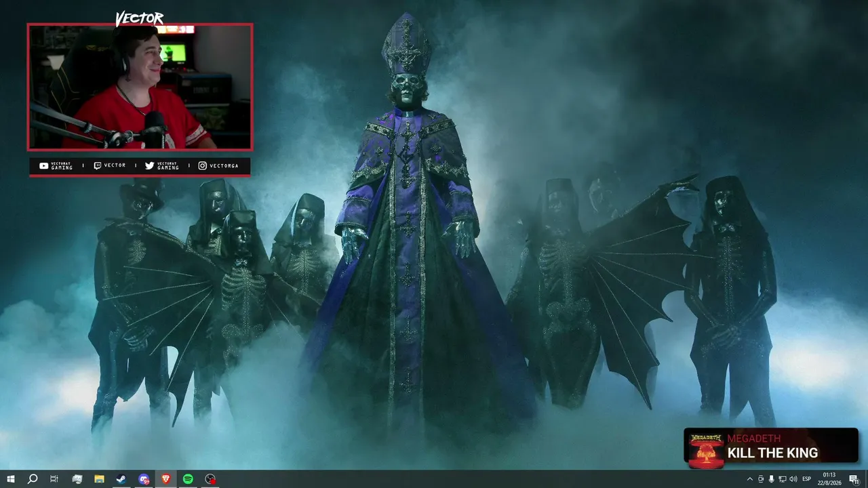This screenshot has height=488, width=868.
Task: Open Task View in taskbar
Action: 54,479
